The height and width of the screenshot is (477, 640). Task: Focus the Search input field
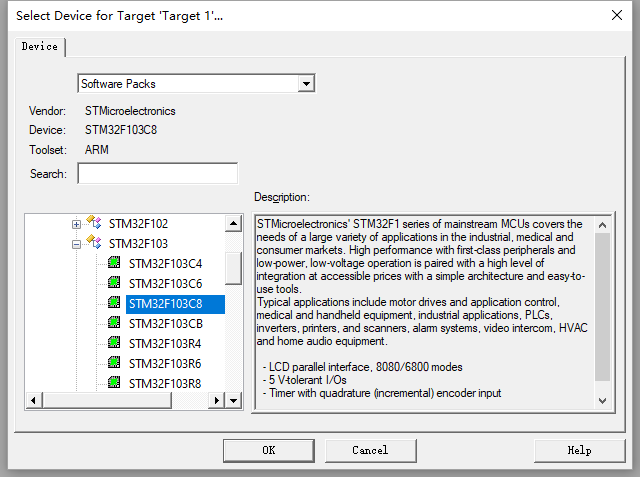pos(158,173)
